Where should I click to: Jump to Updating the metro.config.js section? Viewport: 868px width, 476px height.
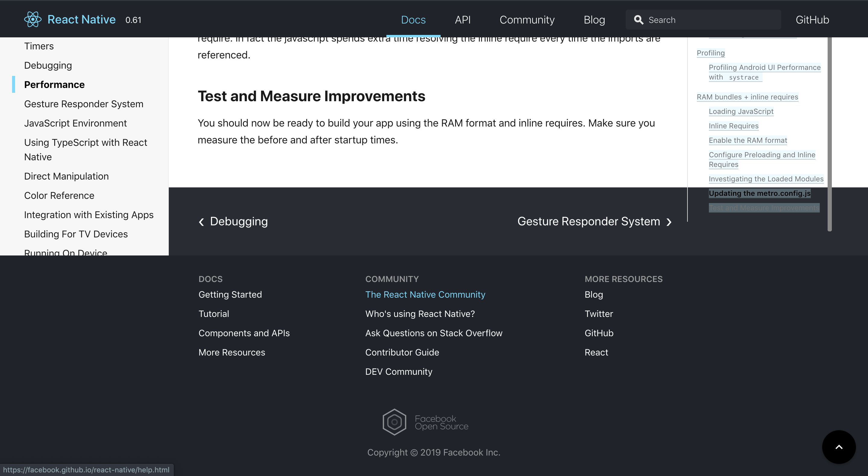coord(759,193)
